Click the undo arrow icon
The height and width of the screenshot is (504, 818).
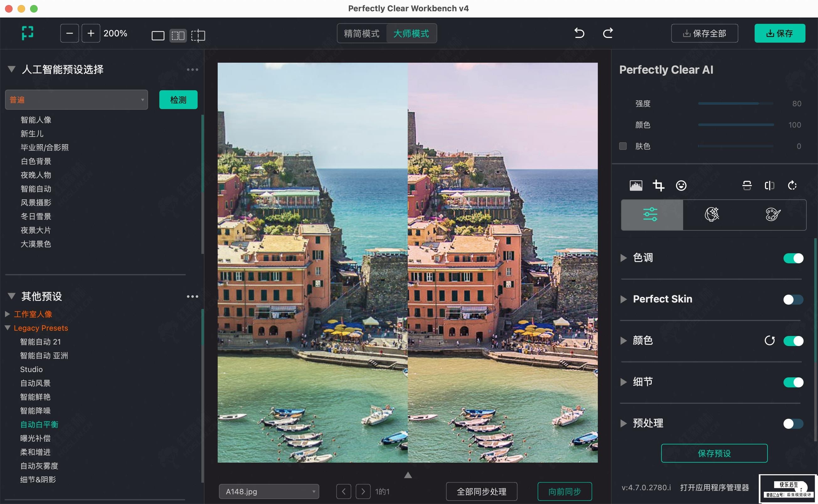click(579, 33)
